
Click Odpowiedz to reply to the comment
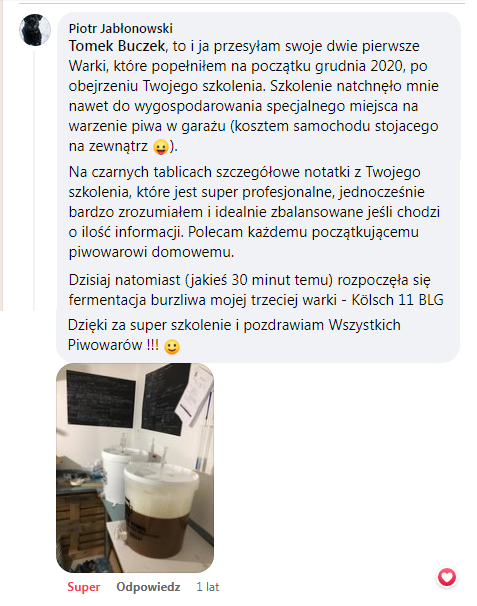pos(148,587)
